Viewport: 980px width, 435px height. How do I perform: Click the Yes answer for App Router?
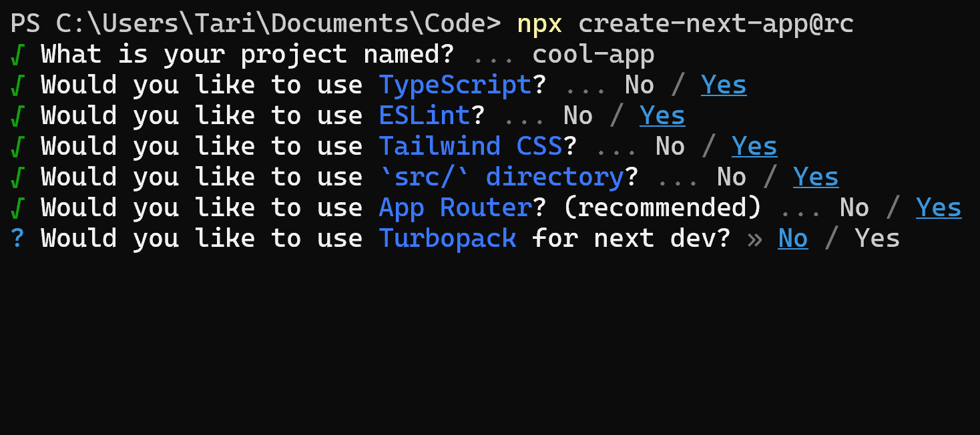point(939,208)
